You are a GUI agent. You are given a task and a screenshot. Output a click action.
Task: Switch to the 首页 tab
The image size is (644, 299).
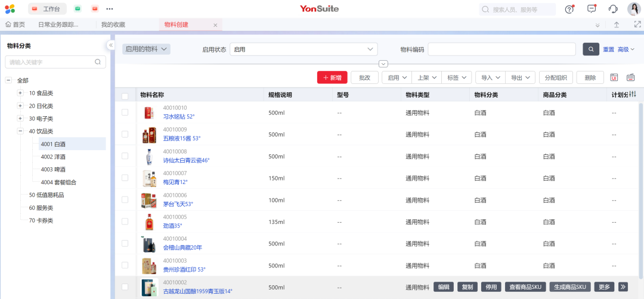pyautogui.click(x=15, y=24)
